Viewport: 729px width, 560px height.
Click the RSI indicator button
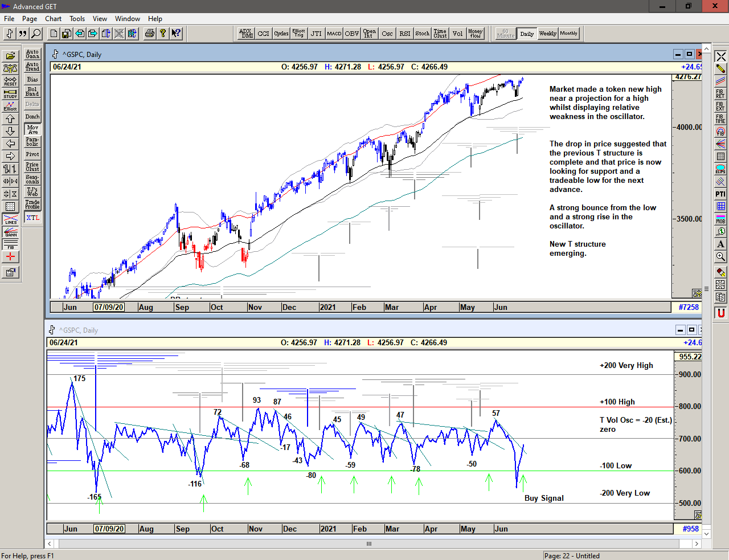tap(404, 34)
